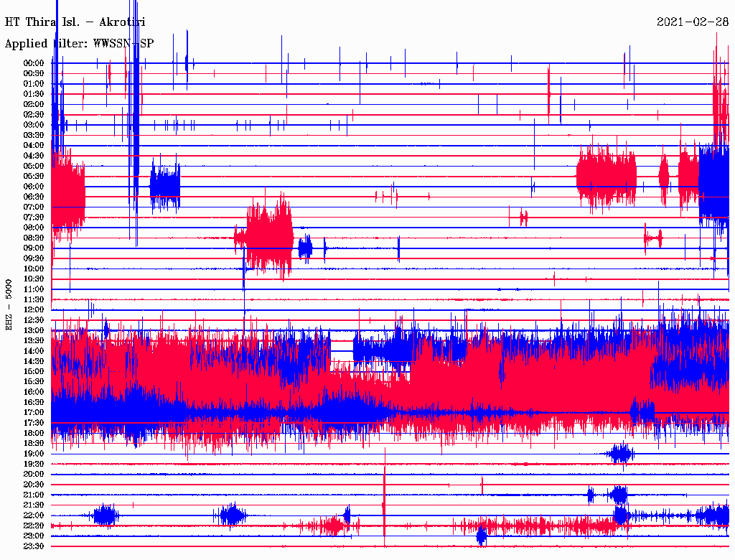This screenshot has width=735, height=560.
Task: Select the 02:30 time label
Action: click(x=34, y=115)
